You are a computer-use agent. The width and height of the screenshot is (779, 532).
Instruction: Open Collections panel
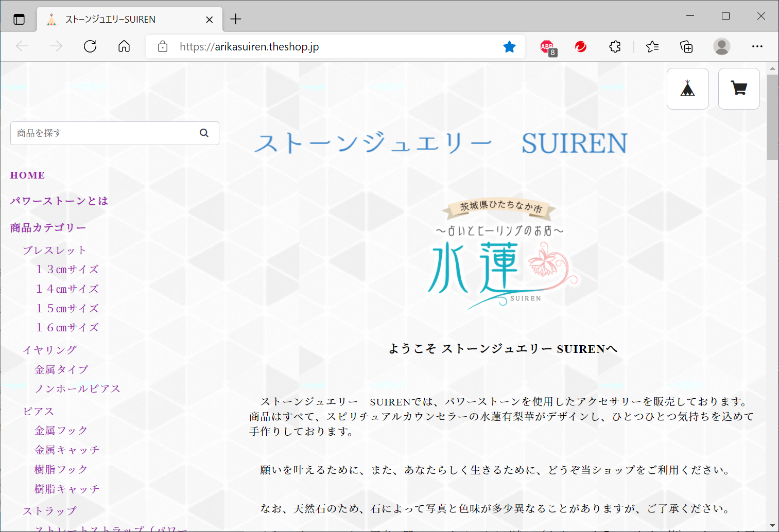tap(686, 47)
